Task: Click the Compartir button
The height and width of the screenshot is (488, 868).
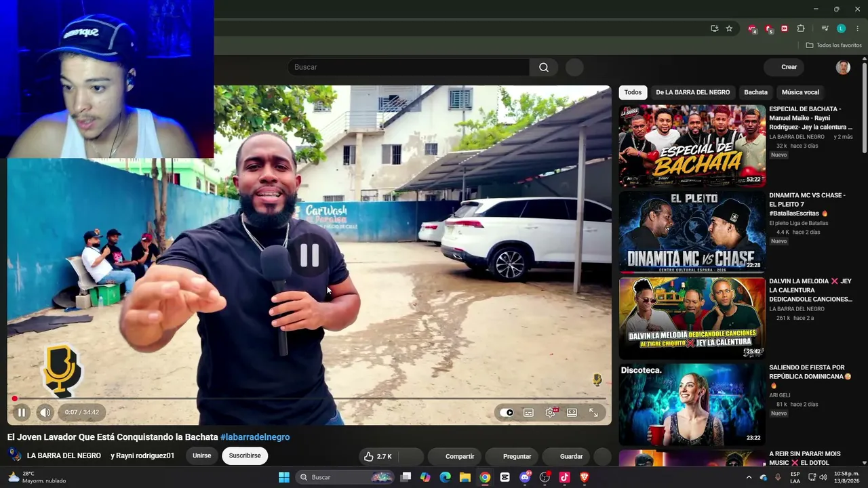Action: [454, 457]
